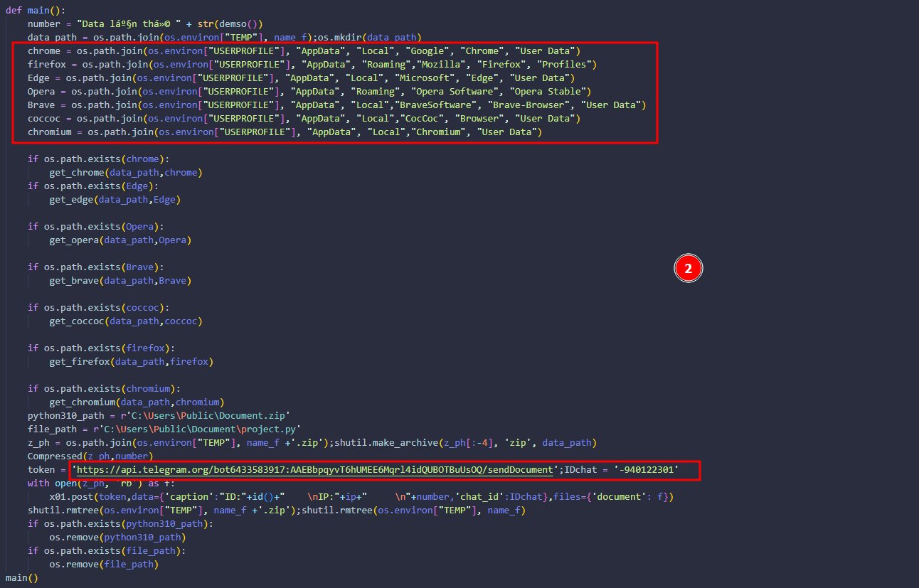Viewport: 919px width, 588px height.
Task: Click the 'get_opera(data_path,Opera)' call
Action: click(x=120, y=240)
